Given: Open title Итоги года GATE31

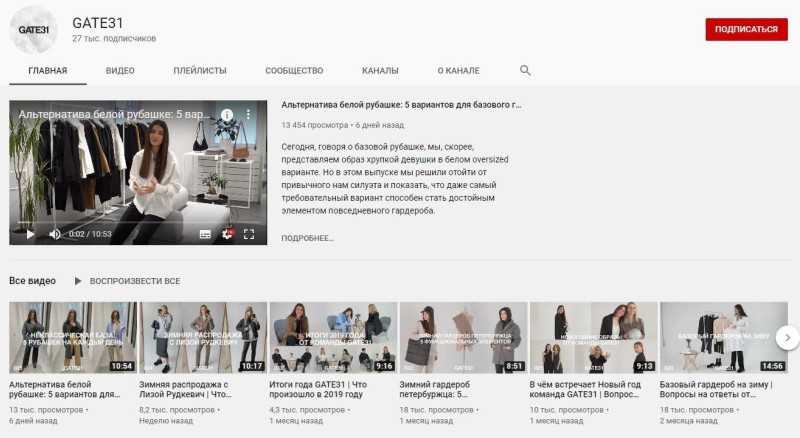Looking at the screenshot, I should (318, 390).
